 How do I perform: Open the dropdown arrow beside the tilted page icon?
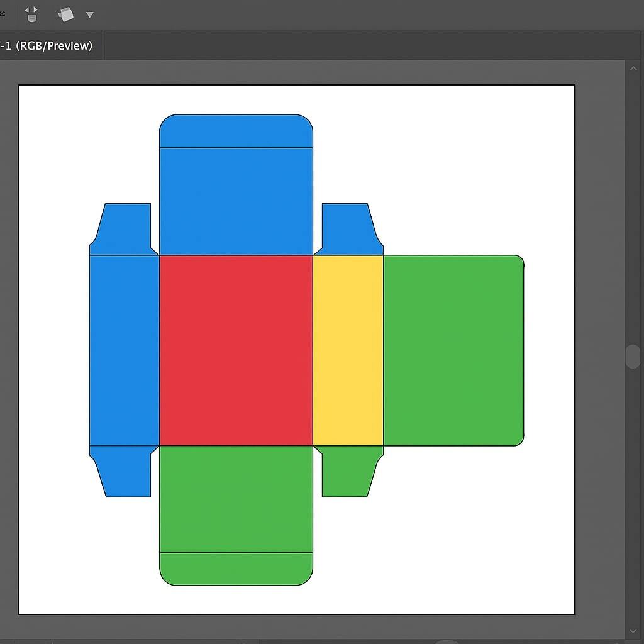coord(89,15)
